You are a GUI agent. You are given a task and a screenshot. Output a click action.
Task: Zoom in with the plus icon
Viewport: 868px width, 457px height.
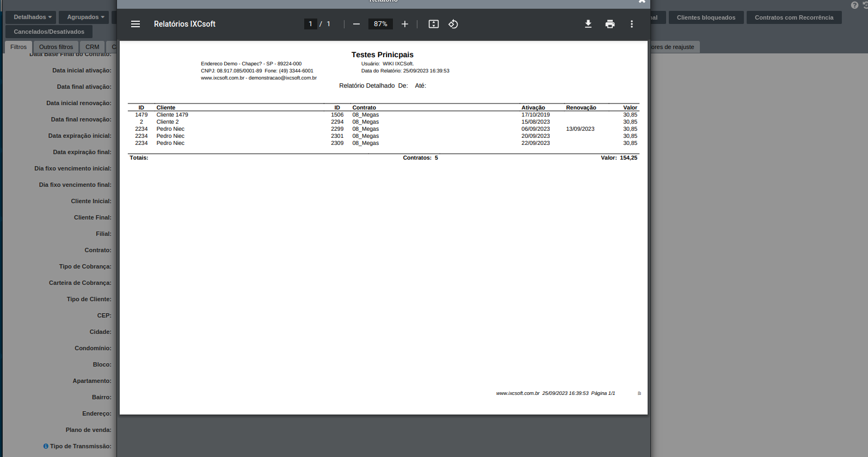pos(405,24)
